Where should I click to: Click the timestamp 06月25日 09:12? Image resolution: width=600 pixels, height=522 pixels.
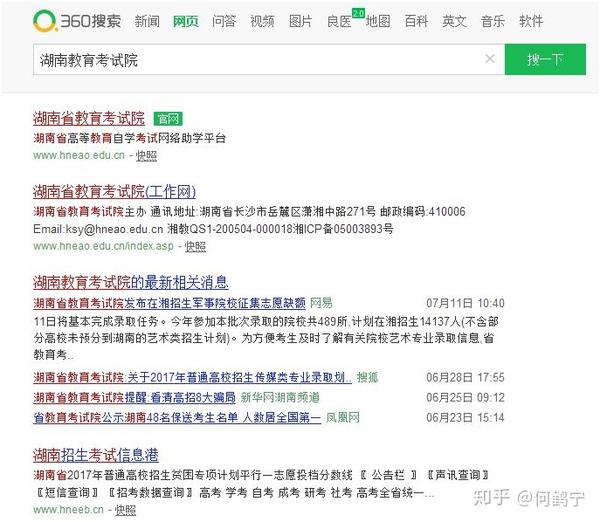[465, 398]
